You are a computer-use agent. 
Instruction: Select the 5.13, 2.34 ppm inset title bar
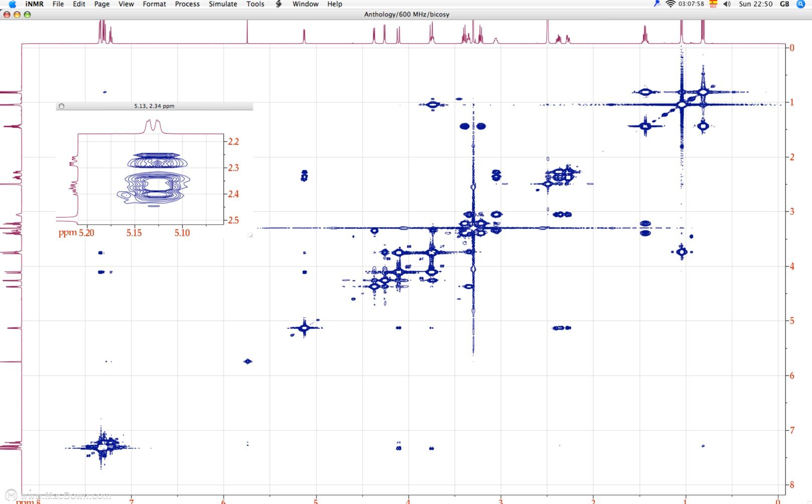coord(154,106)
